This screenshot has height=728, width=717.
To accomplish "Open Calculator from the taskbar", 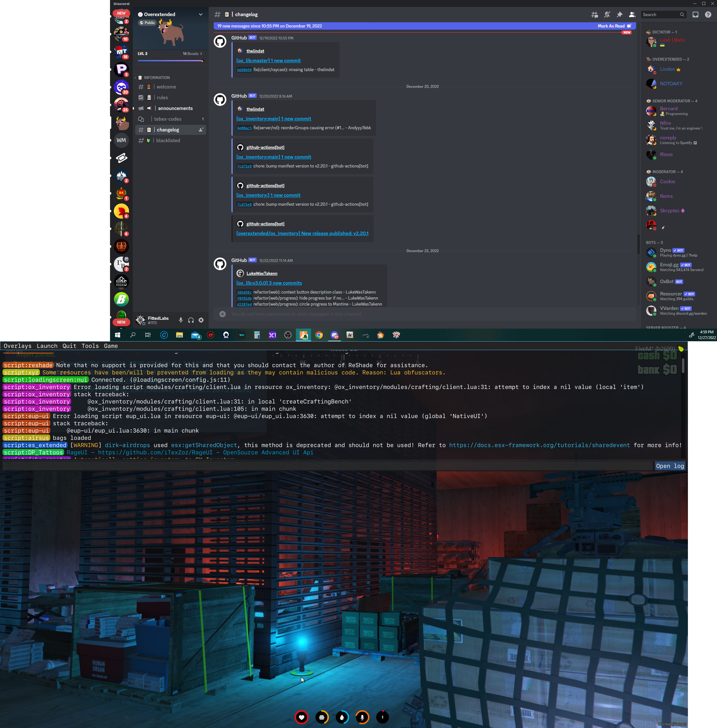I will [x=257, y=335].
